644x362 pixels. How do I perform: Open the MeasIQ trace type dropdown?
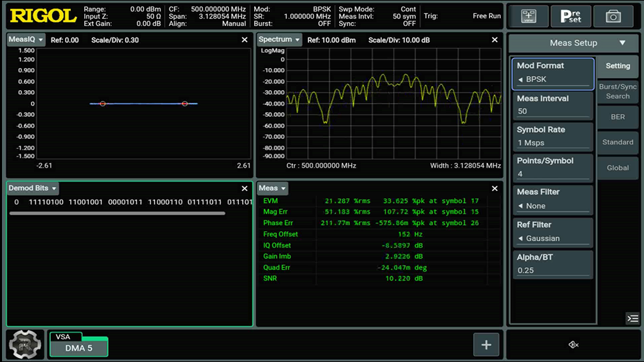[26, 40]
